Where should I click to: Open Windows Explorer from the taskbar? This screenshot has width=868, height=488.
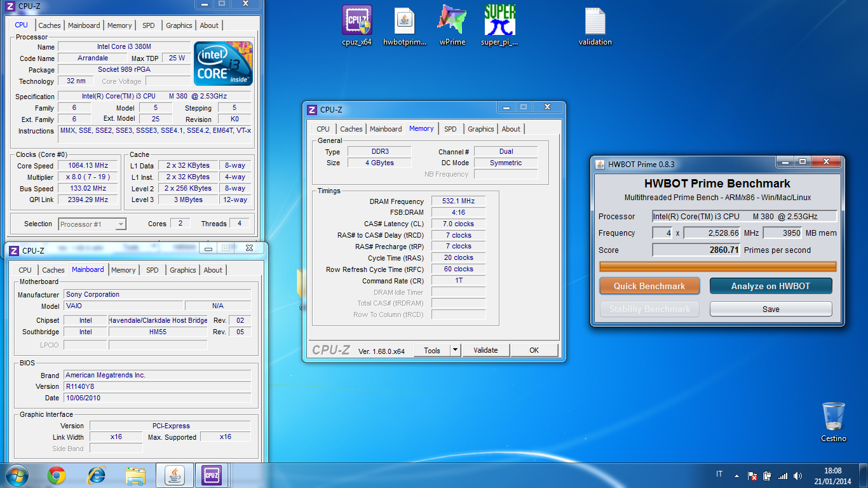(x=135, y=475)
